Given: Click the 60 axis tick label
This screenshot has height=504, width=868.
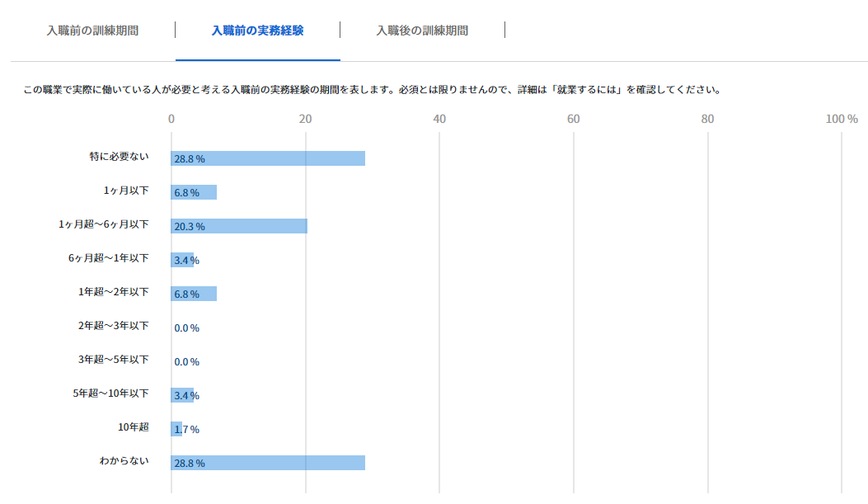Looking at the screenshot, I should click(x=573, y=119).
